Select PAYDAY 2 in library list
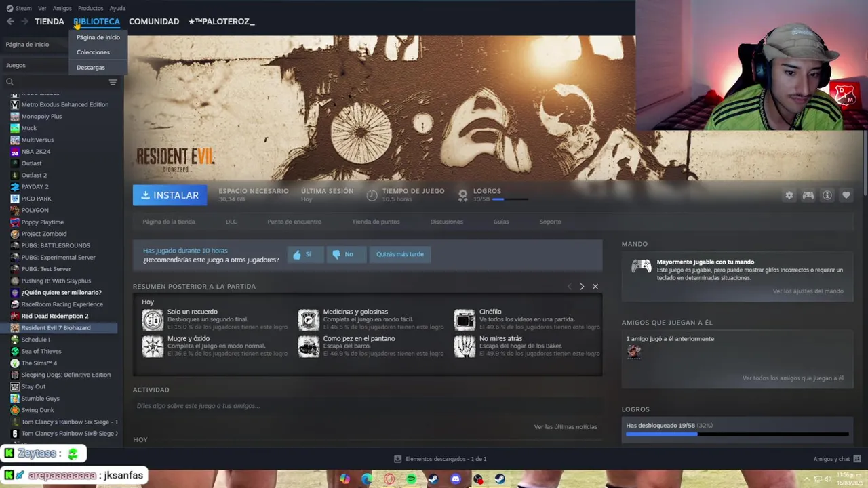Screen dimensions: 868x488 point(60,187)
